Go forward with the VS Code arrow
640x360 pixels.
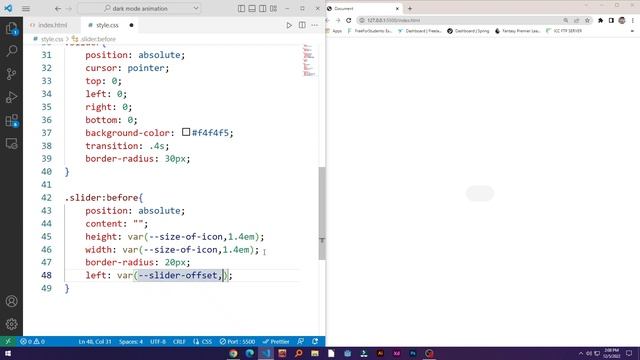pyautogui.click(x=69, y=9)
